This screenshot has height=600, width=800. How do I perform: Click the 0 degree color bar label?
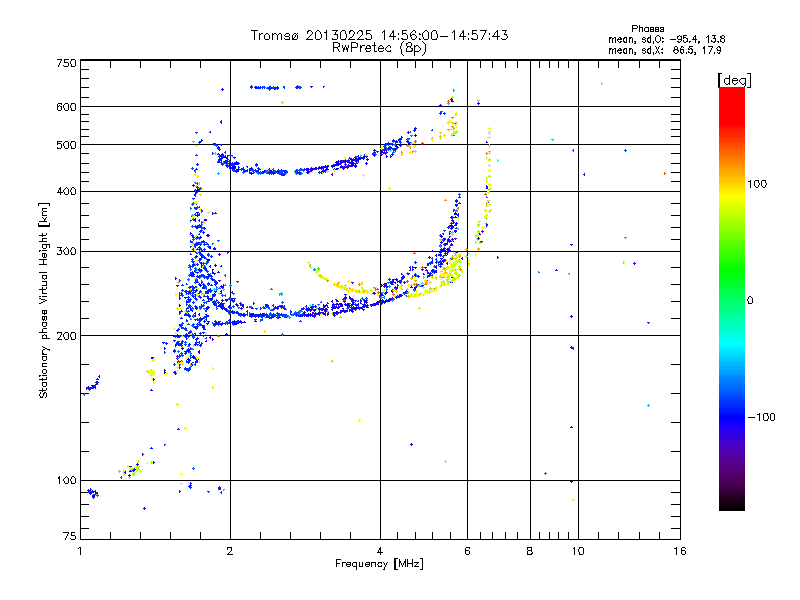750,300
